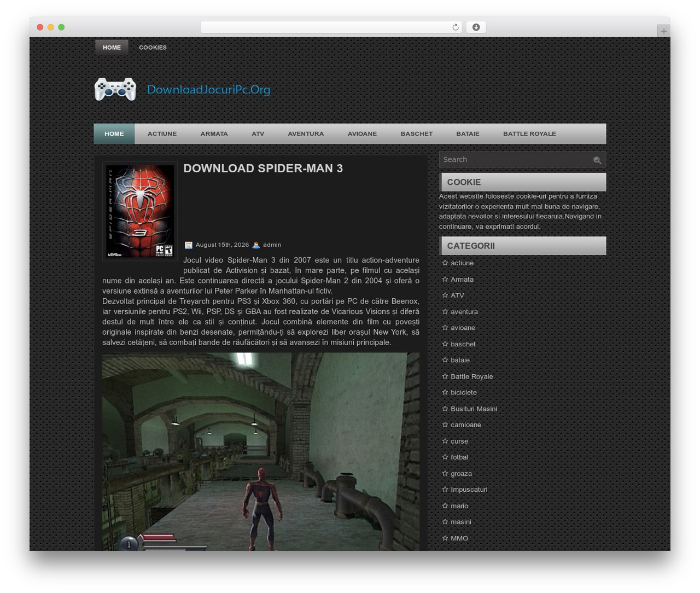Image resolution: width=700 pixels, height=593 pixels.
Task: Open the AVENTURA navigation tab
Action: 306,134
